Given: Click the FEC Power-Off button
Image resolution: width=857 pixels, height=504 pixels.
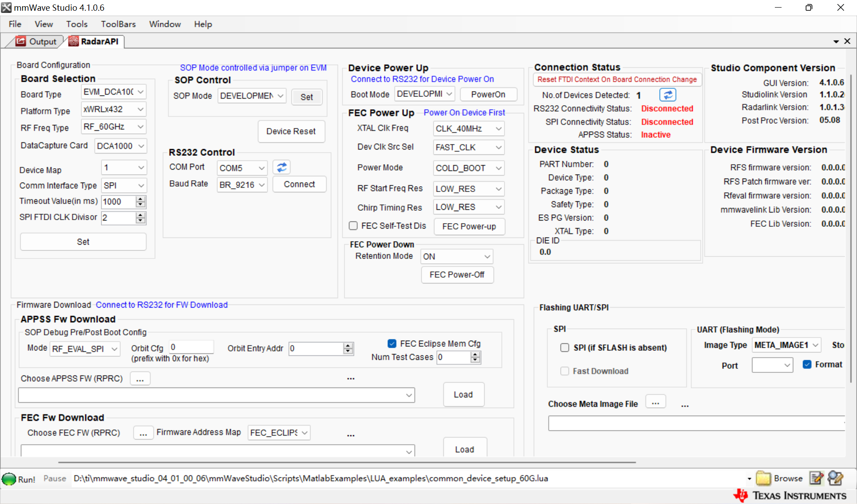Looking at the screenshot, I should [x=457, y=275].
